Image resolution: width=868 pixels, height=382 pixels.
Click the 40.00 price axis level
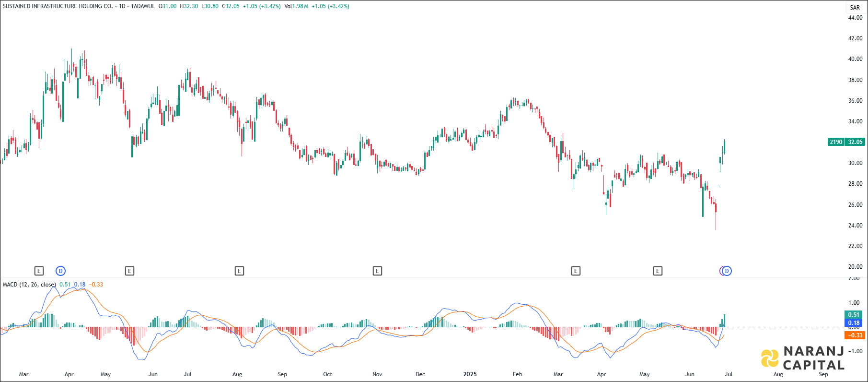pyautogui.click(x=855, y=59)
